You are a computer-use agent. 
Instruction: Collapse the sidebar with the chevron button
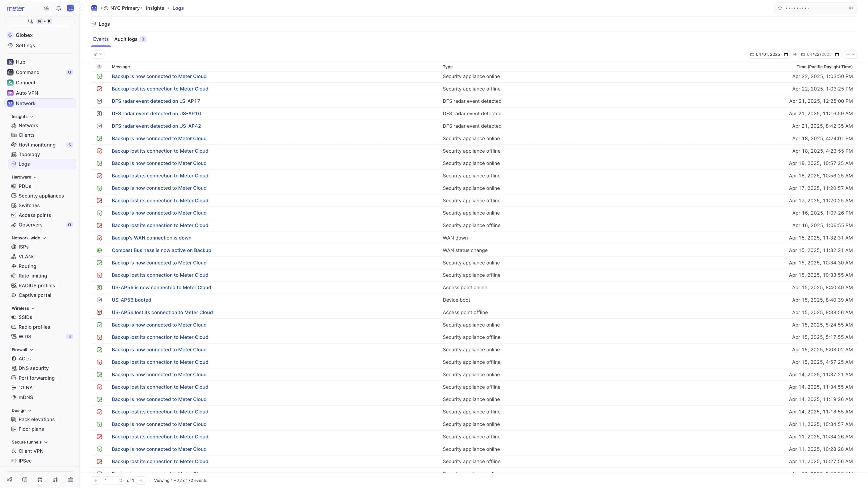point(80,8)
